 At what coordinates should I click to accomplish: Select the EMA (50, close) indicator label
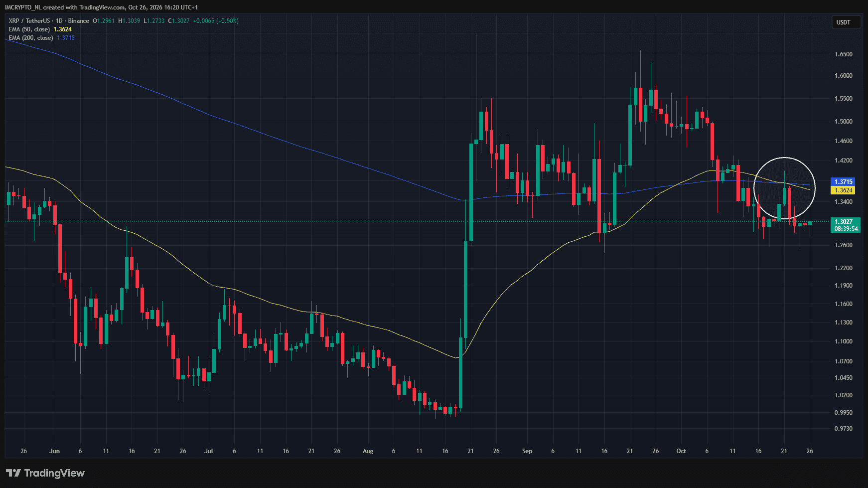[x=29, y=29]
